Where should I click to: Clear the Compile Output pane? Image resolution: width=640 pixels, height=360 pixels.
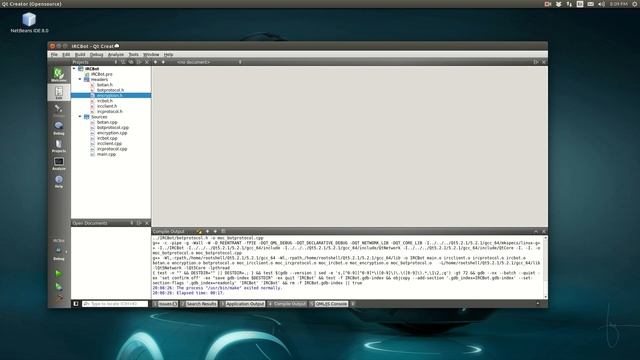pyautogui.click(x=200, y=231)
